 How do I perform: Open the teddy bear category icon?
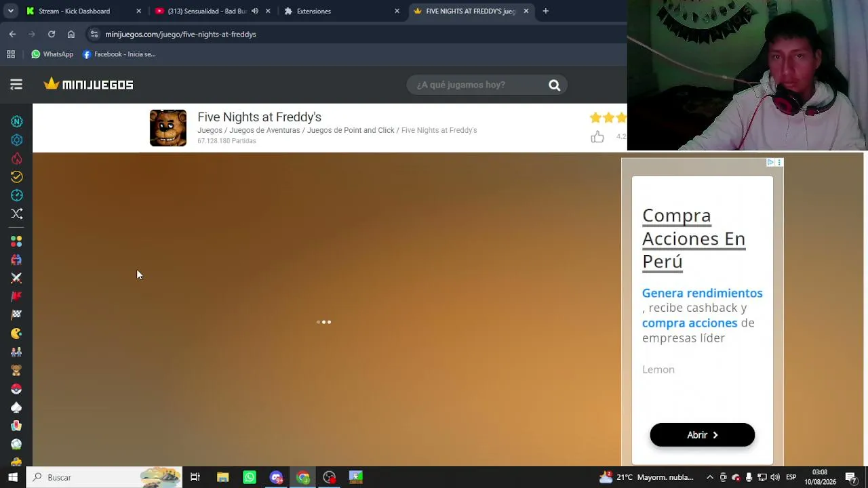(16, 370)
